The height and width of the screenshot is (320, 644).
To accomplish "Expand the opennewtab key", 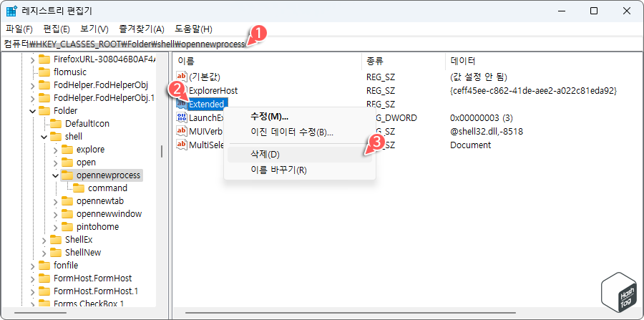I will tap(55, 201).
